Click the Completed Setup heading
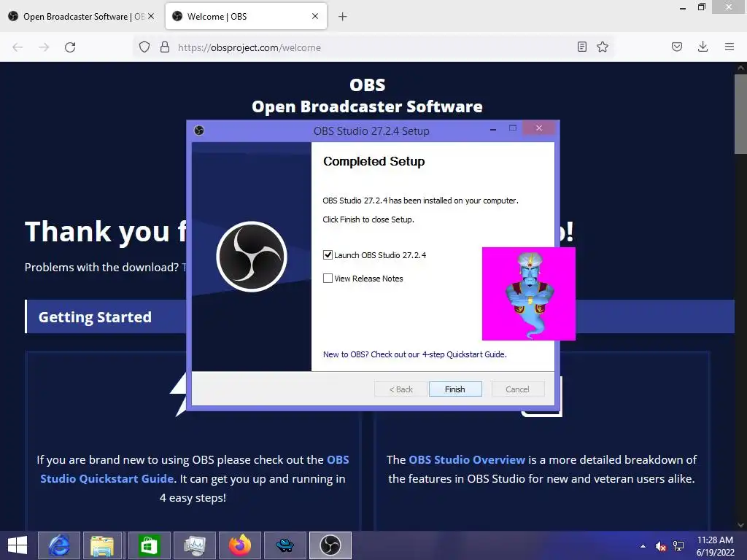The image size is (747, 560). (x=374, y=161)
